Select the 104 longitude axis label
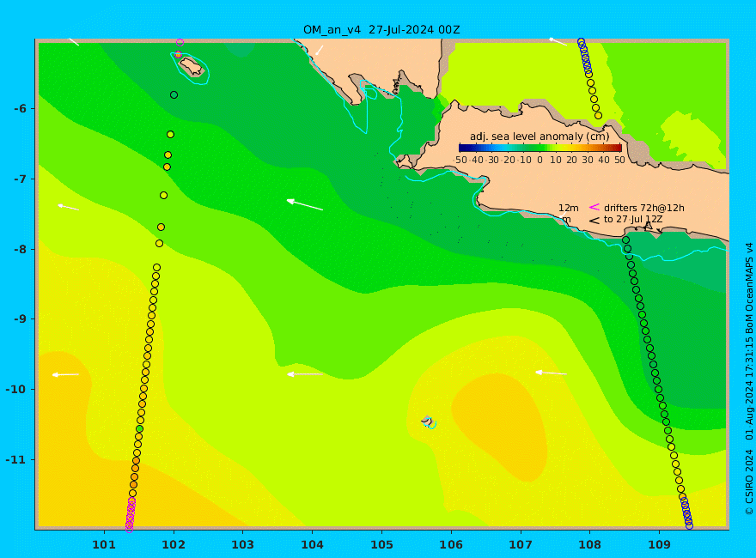 [x=313, y=545]
